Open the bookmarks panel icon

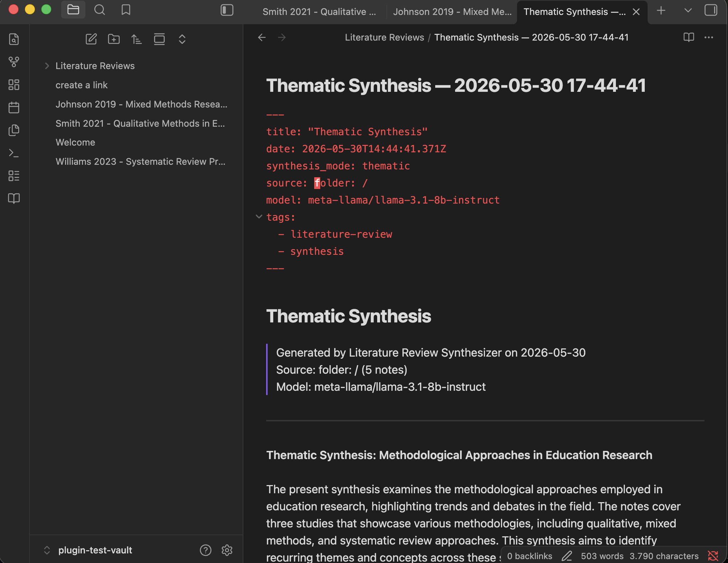click(x=126, y=10)
